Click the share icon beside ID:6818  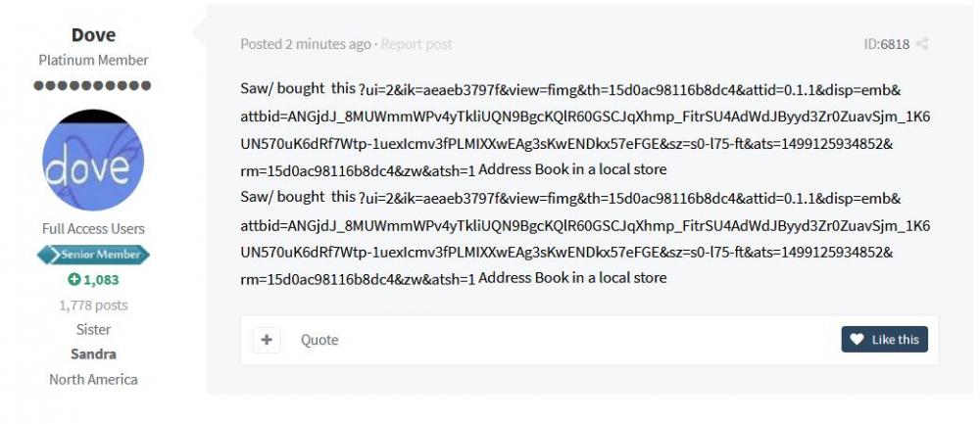coord(922,44)
